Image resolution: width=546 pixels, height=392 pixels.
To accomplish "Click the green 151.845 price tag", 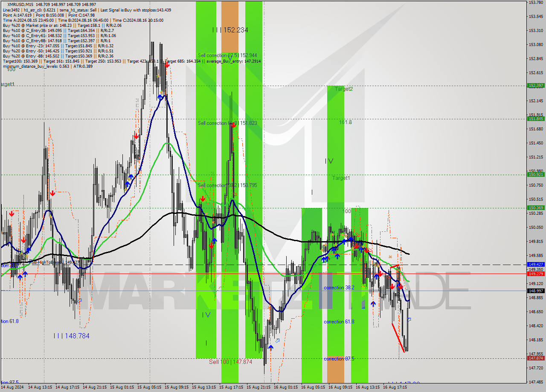I will [x=536, y=119].
